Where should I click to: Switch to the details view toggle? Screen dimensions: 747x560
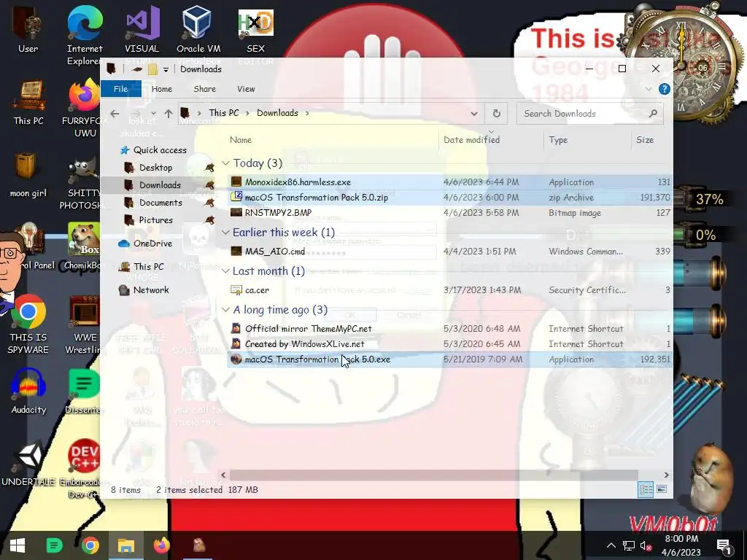pyautogui.click(x=646, y=489)
